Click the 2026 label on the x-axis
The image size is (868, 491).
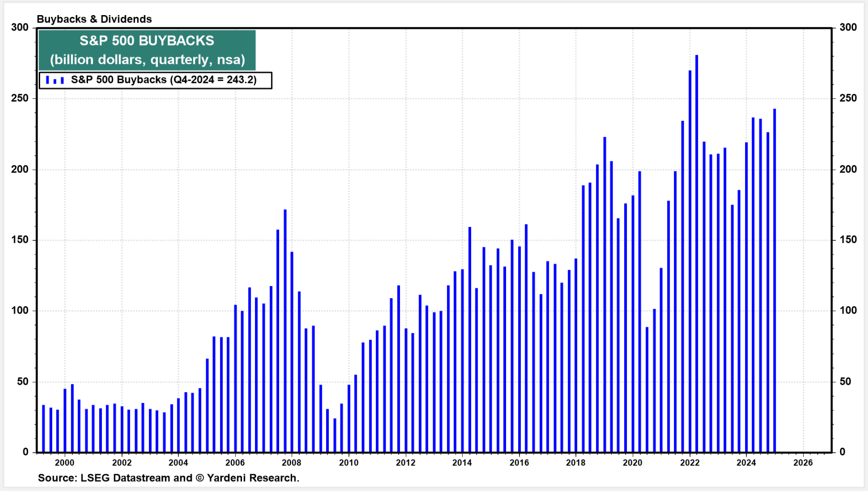coord(803,463)
